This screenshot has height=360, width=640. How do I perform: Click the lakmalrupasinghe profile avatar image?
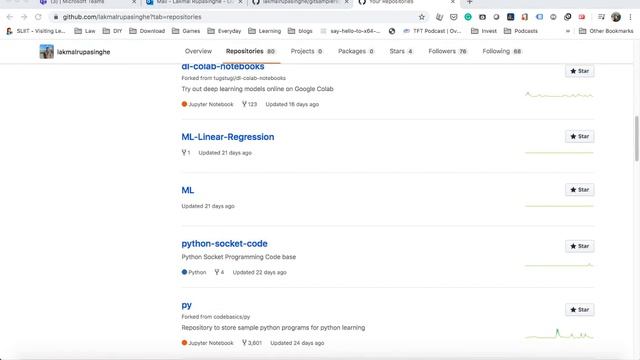(x=47, y=51)
